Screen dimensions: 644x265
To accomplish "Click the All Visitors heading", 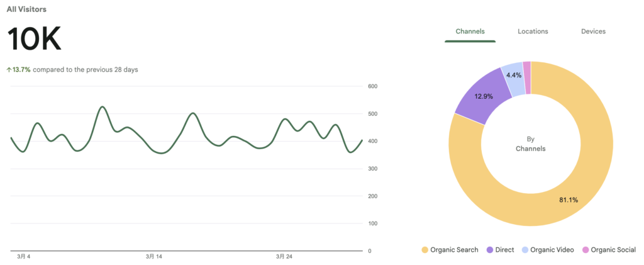I will tap(26, 10).
